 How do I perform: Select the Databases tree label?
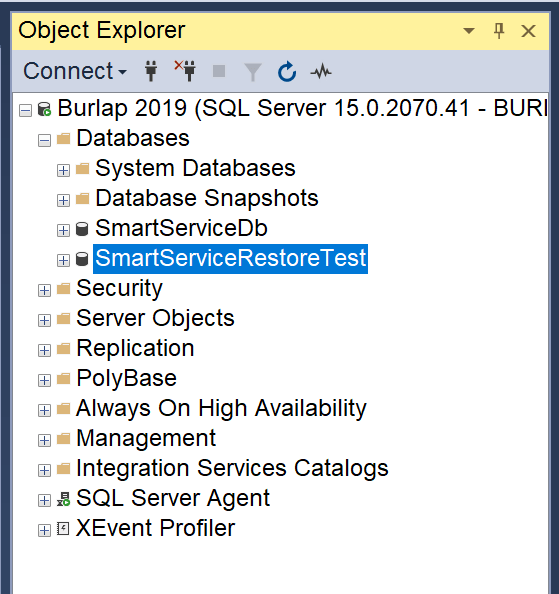(133, 138)
